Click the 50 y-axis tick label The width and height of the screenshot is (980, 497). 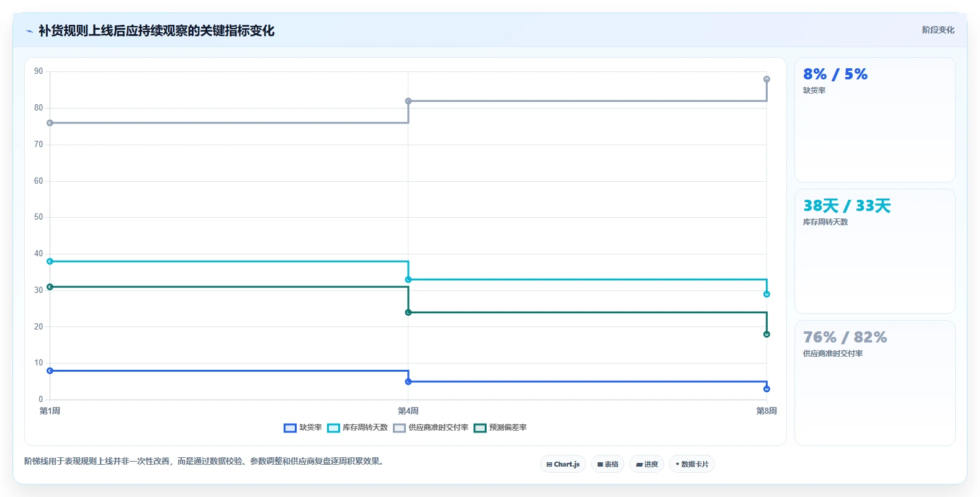pos(38,217)
